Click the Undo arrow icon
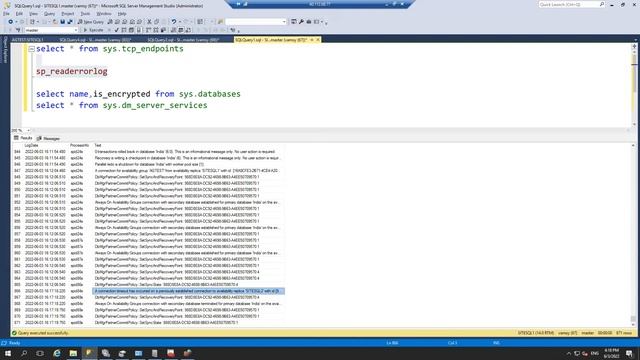 pos(174,22)
